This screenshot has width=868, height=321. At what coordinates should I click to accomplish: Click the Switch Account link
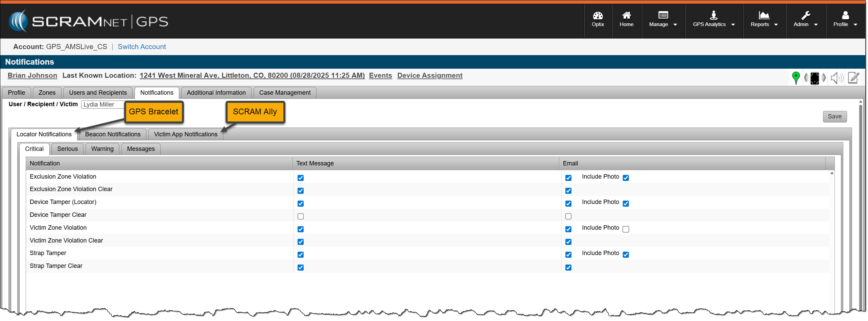point(142,47)
